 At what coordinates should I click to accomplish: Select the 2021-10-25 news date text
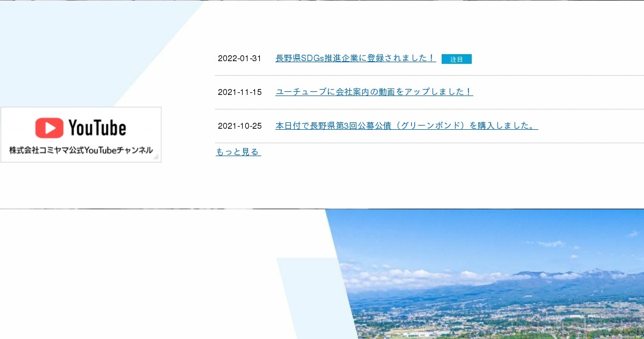(x=240, y=126)
